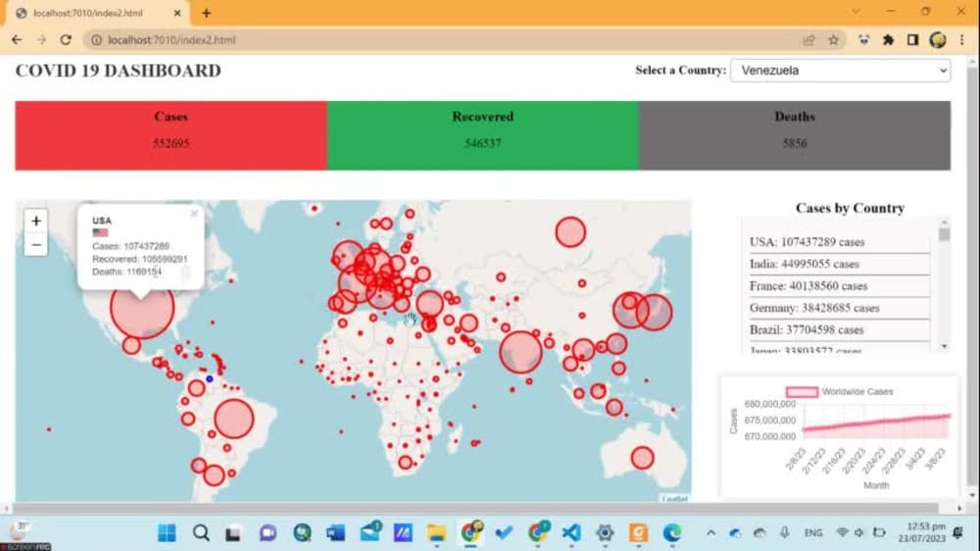Open the 12:53 pm clock and date

922,532
